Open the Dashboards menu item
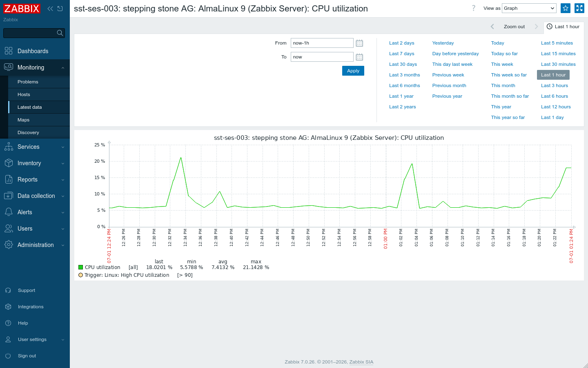588x368 pixels. (35, 51)
